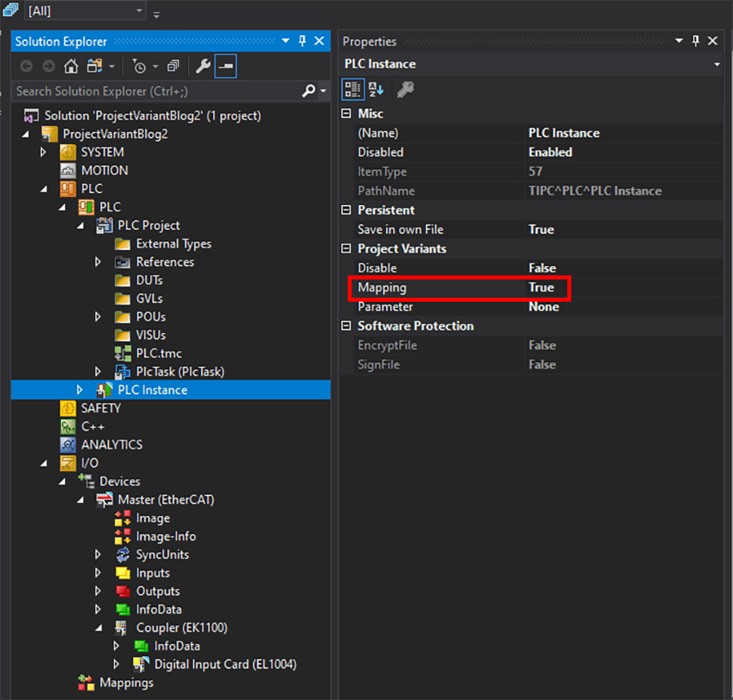
Task: Collapse the Coupler (EK1100) node
Action: pyautogui.click(x=99, y=628)
